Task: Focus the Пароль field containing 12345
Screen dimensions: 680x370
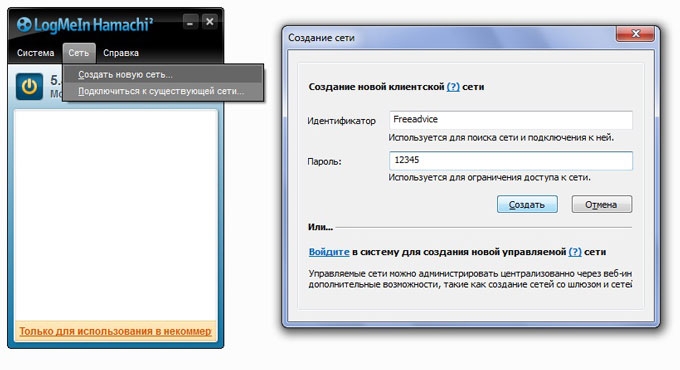Action: coord(510,160)
